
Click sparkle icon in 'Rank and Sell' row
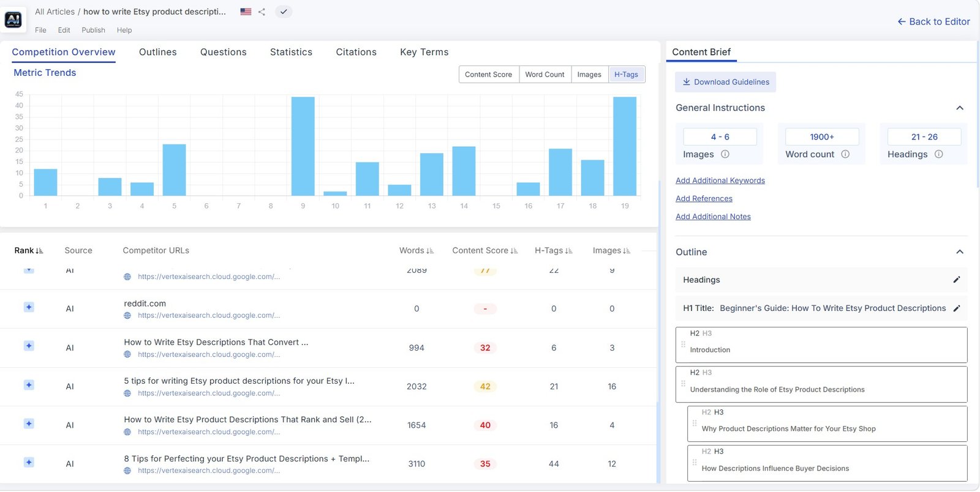(29, 423)
